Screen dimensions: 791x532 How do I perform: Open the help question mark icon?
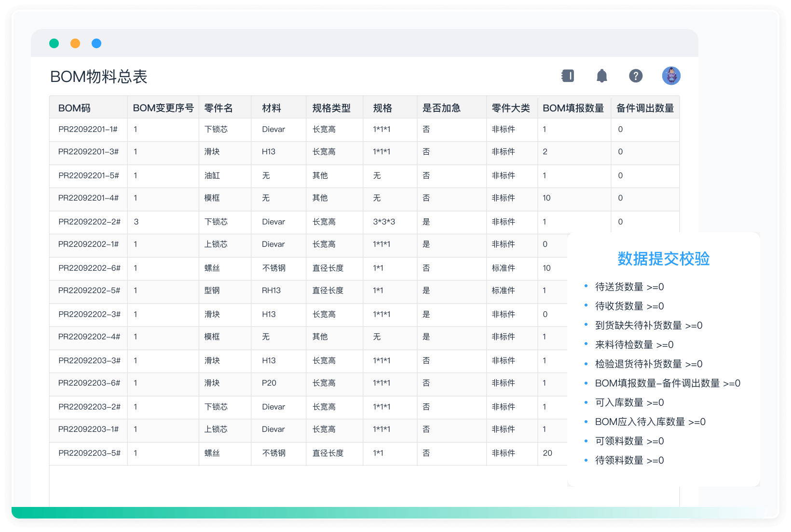636,76
